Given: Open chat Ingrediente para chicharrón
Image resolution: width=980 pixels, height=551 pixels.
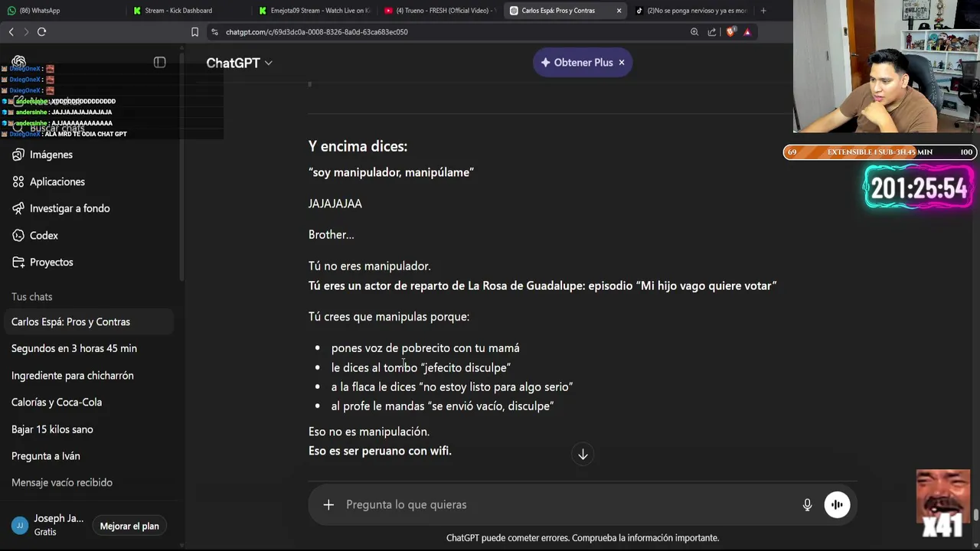Looking at the screenshot, I should (x=88, y=375).
